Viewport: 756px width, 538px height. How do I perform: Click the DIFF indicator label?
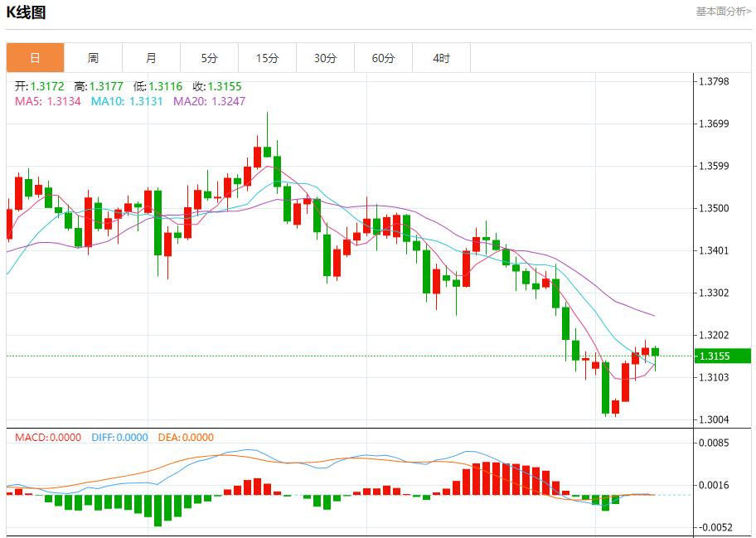[x=119, y=437]
